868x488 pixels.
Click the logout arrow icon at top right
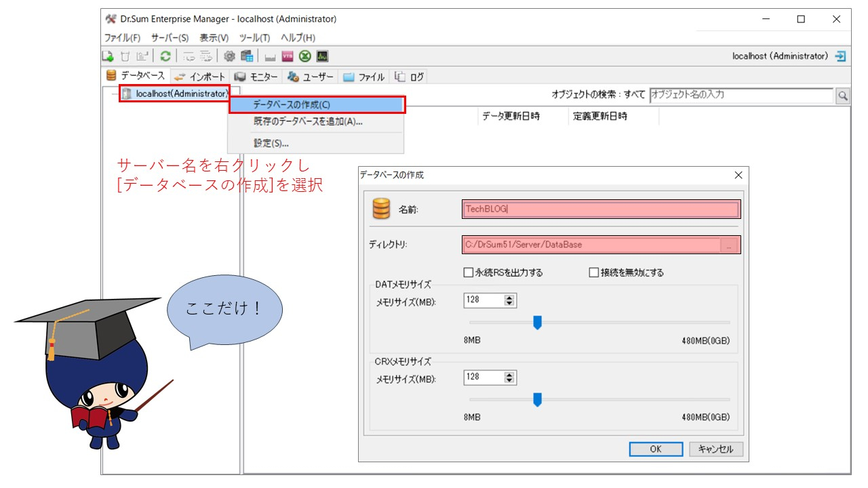point(841,56)
